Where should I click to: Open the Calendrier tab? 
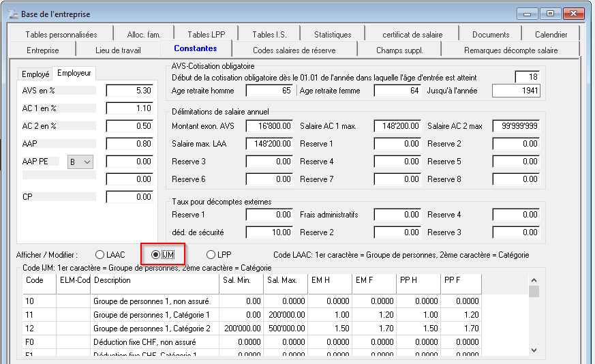pyautogui.click(x=551, y=35)
